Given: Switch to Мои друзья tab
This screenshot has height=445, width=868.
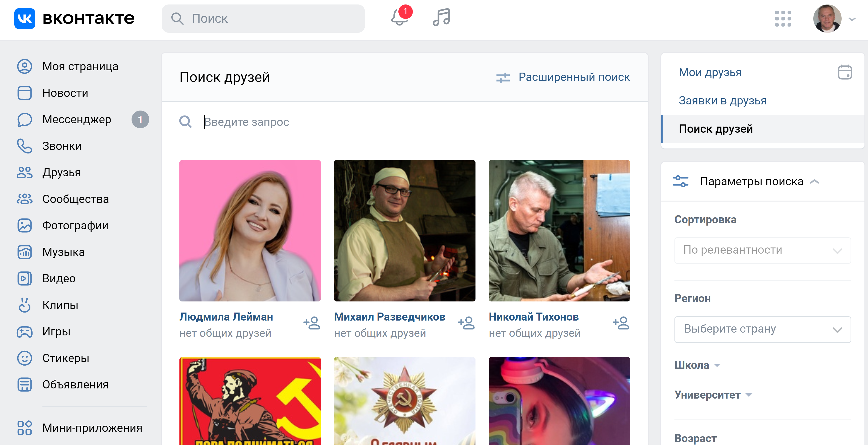Looking at the screenshot, I should coord(710,72).
